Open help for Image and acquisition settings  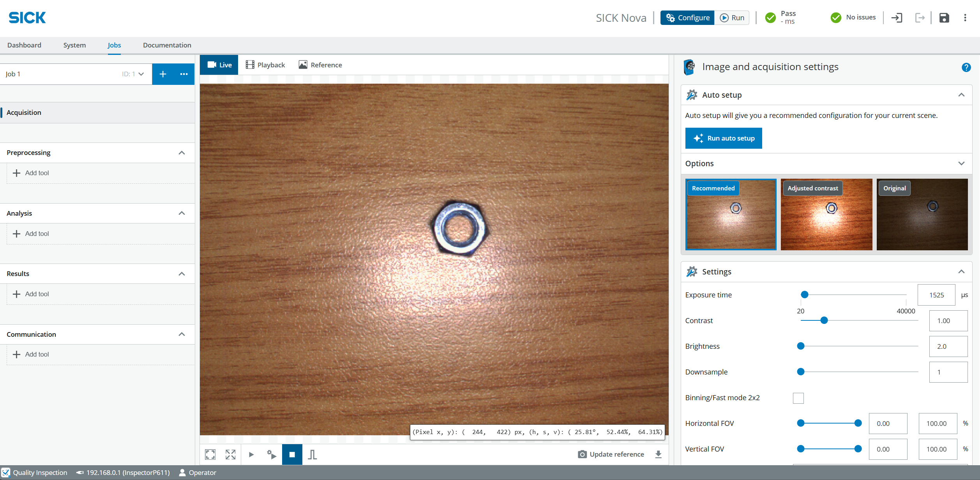[966, 67]
